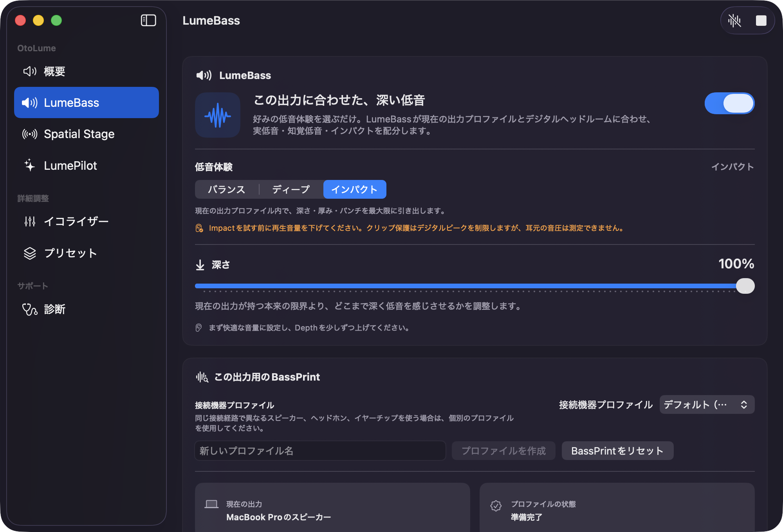Toggle the sidebar visibility icon
This screenshot has width=783, height=532.
[148, 20]
